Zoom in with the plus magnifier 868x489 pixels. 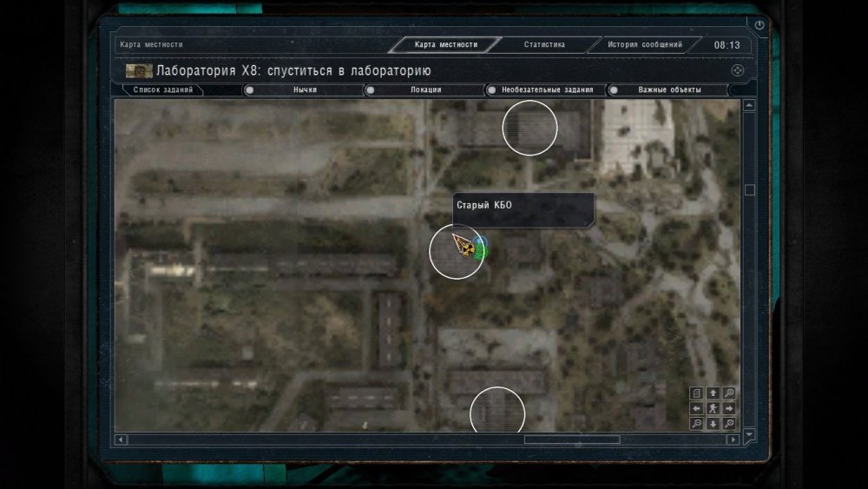click(x=729, y=393)
